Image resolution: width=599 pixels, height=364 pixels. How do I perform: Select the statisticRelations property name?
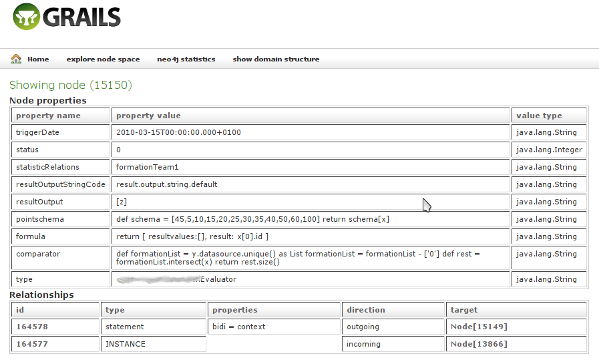point(47,167)
